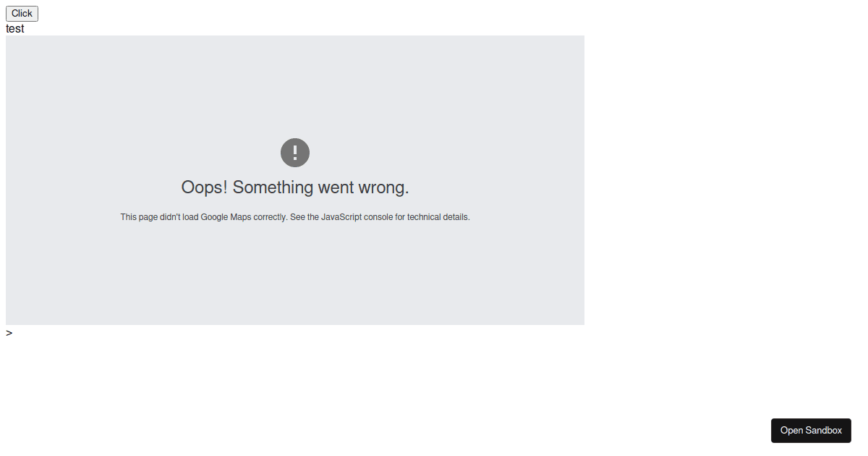Click the "Oops! Something went wrong." heading
Viewport: 868px width, 456px height.
point(295,187)
